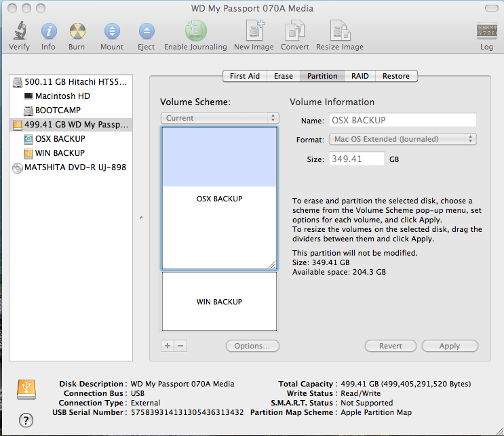
Task: Select the BOOTCAMP volume in sidebar
Action: 71,111
